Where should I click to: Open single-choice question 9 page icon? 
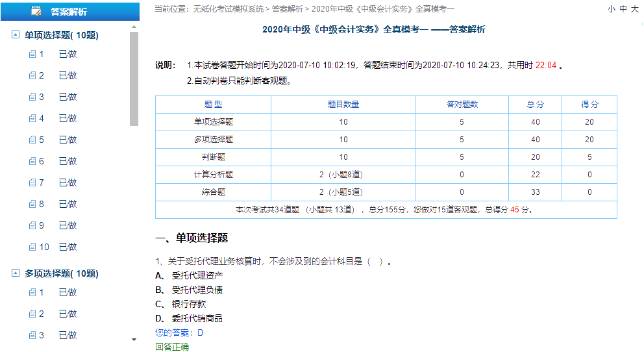pyautogui.click(x=32, y=225)
